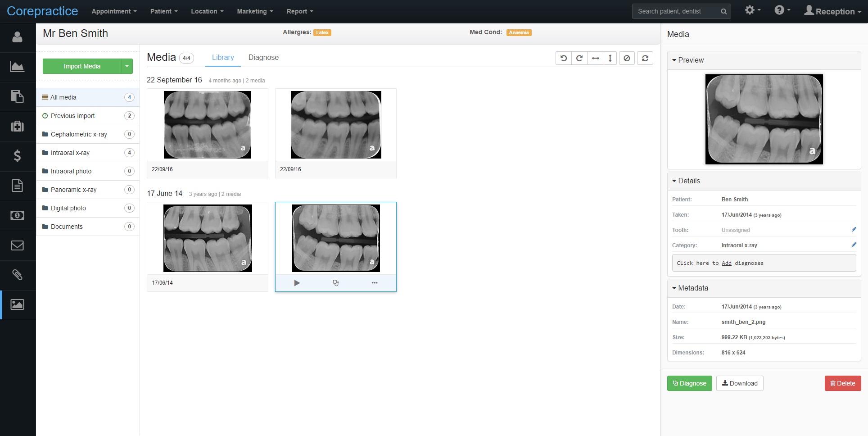The image size is (868, 436).
Task: Click the rotate clockwise icon
Action: (579, 58)
